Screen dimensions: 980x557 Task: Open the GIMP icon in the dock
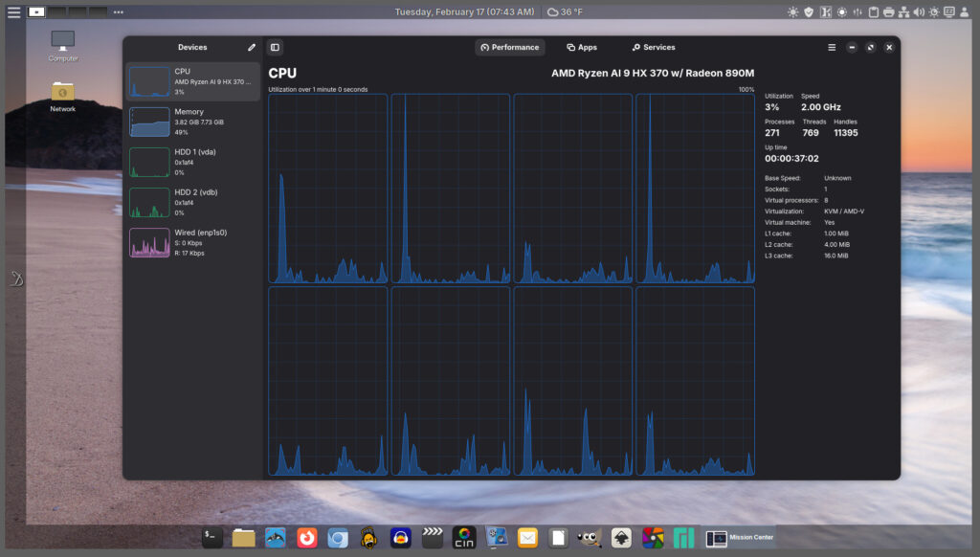[590, 538]
